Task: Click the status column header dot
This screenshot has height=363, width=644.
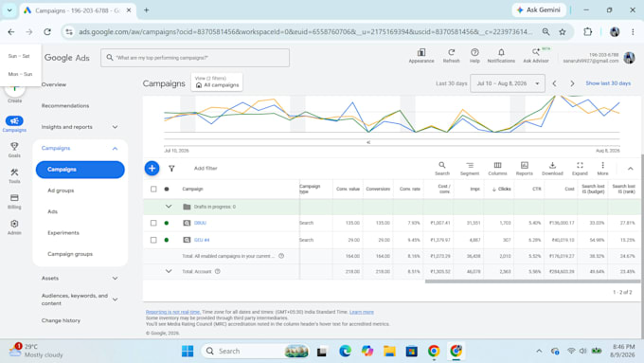Action: point(167,190)
